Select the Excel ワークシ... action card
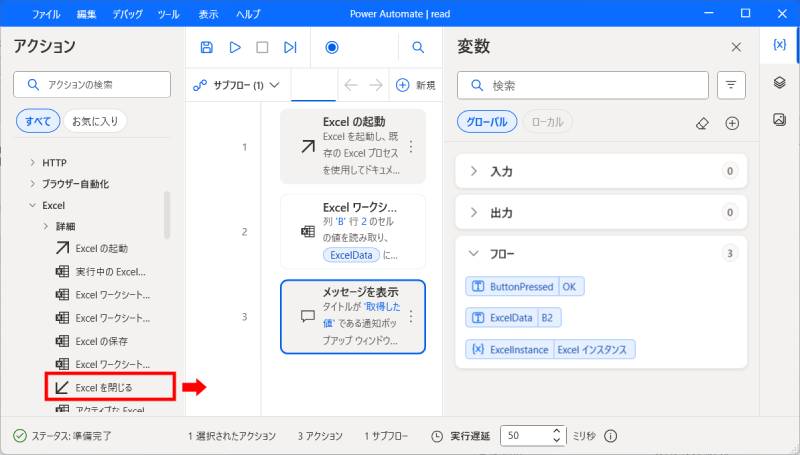The width and height of the screenshot is (800, 455). coord(353,232)
